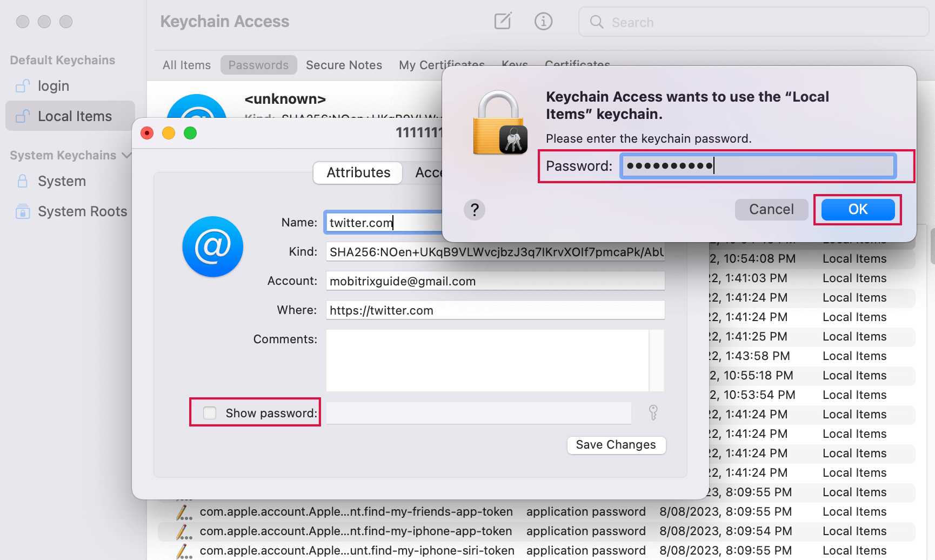Image resolution: width=935 pixels, height=560 pixels.
Task: Select find-my-iphone-app-token row
Action: tap(536, 531)
